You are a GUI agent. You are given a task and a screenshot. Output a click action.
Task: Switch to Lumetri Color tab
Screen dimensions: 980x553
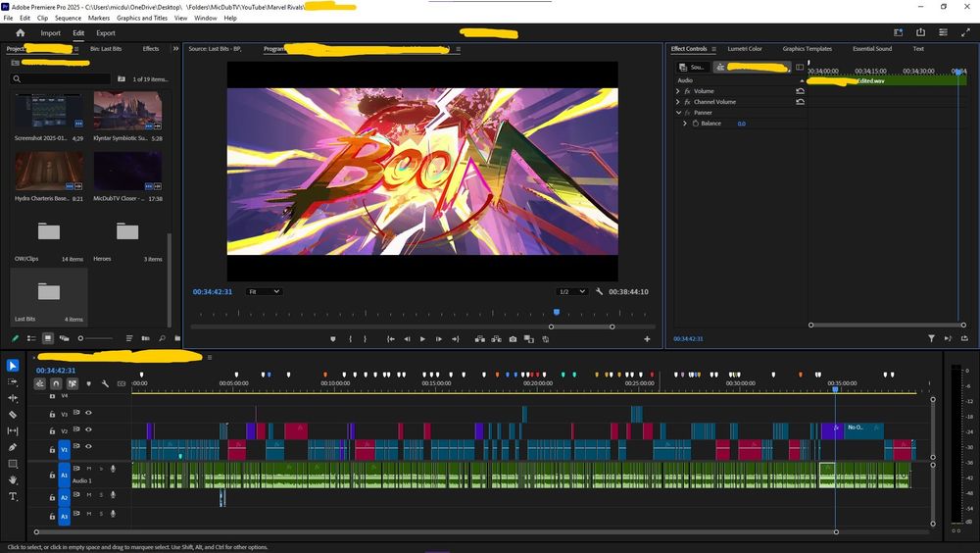point(745,49)
